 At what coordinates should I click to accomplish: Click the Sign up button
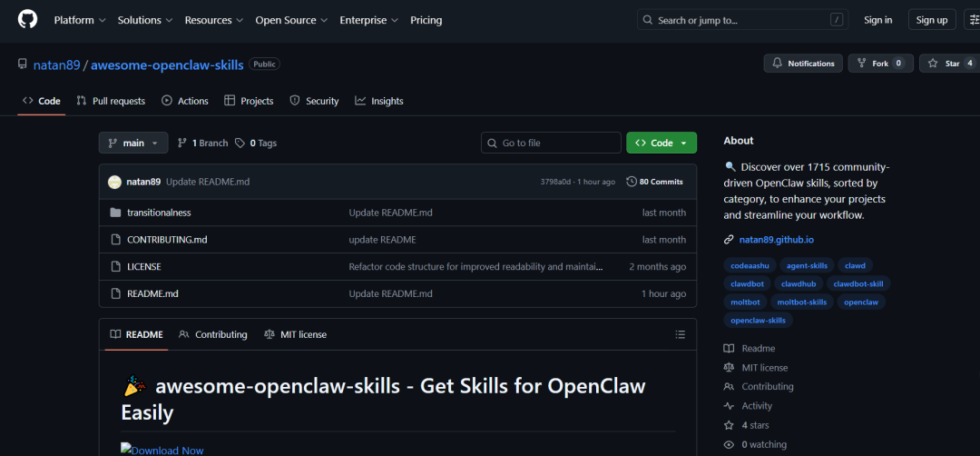[931, 20]
